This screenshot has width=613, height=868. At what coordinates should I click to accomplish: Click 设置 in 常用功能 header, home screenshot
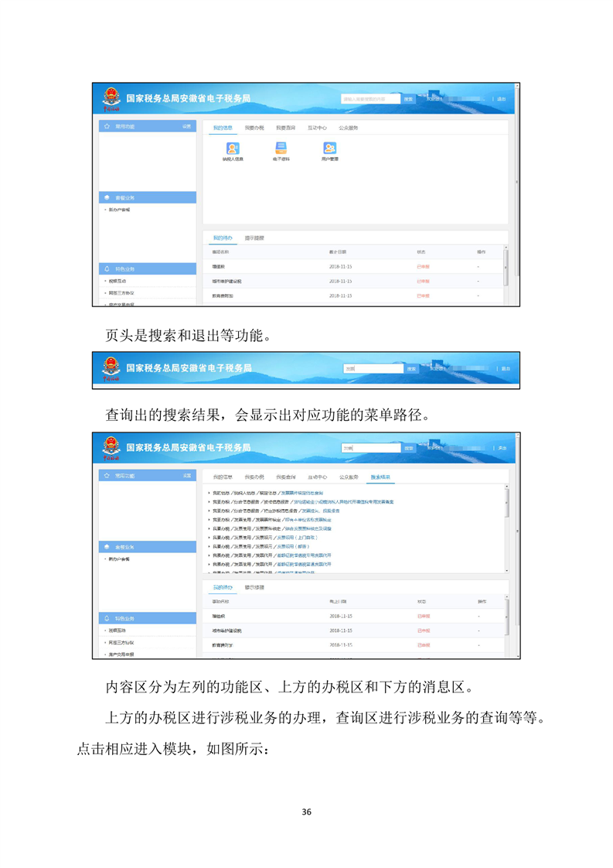click(x=187, y=127)
